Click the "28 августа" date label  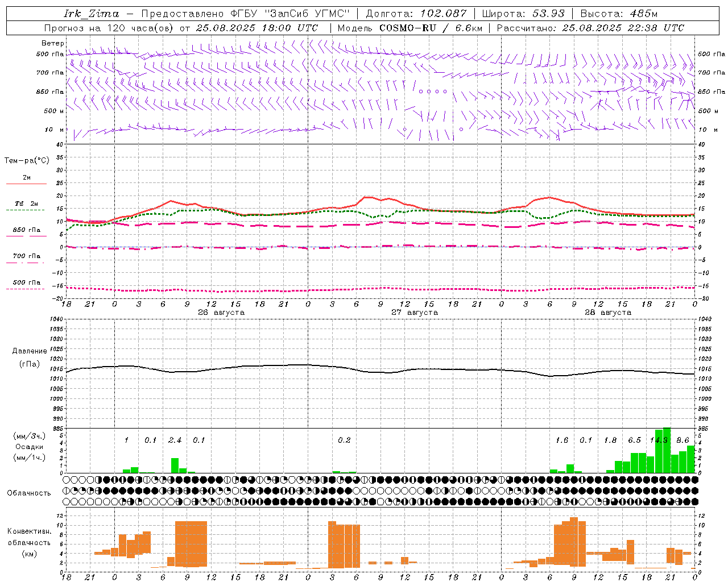[608, 313]
